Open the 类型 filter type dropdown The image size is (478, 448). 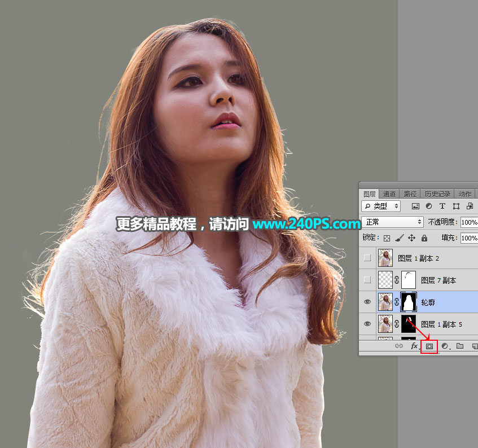(381, 207)
